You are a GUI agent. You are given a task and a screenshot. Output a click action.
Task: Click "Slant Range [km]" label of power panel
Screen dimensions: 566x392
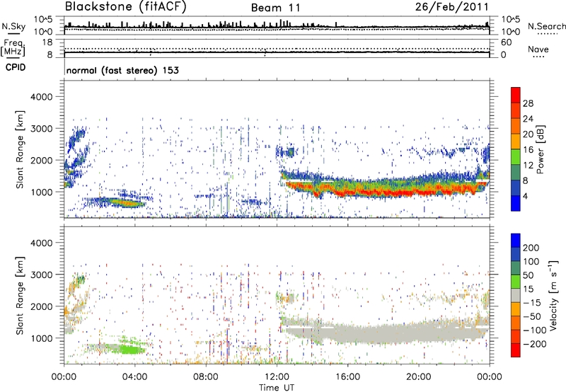point(20,149)
